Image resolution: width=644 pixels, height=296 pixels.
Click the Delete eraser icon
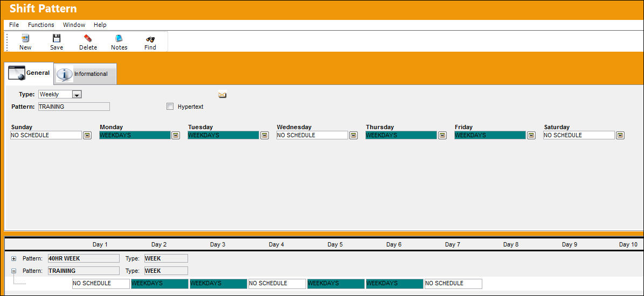[x=88, y=39]
